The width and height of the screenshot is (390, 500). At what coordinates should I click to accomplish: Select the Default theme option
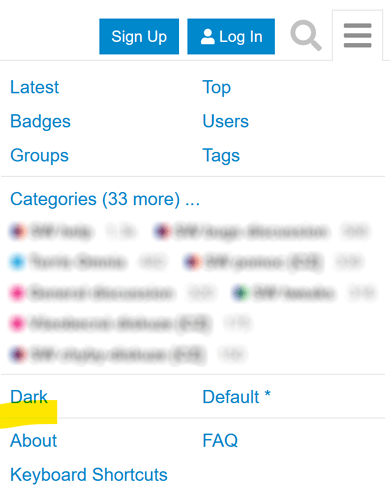pyautogui.click(x=237, y=397)
